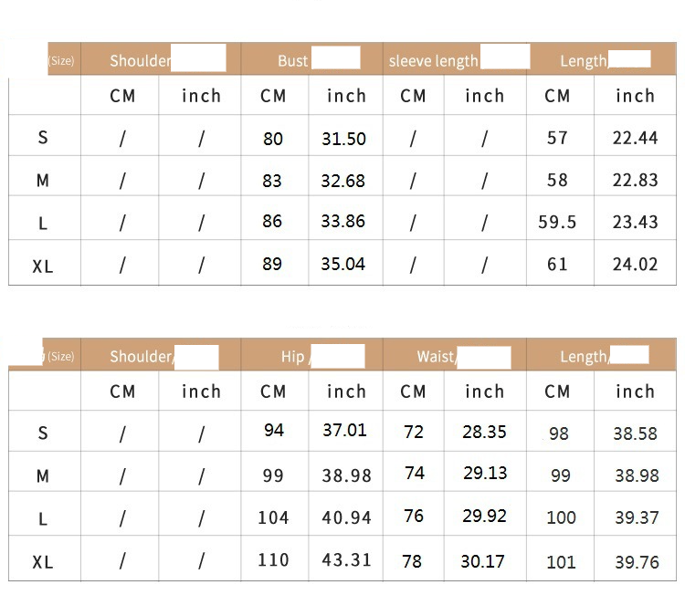Image resolution: width=685 pixels, height=616 pixels.
Task: Click the "sleeve length" column header
Action: pyautogui.click(x=433, y=61)
